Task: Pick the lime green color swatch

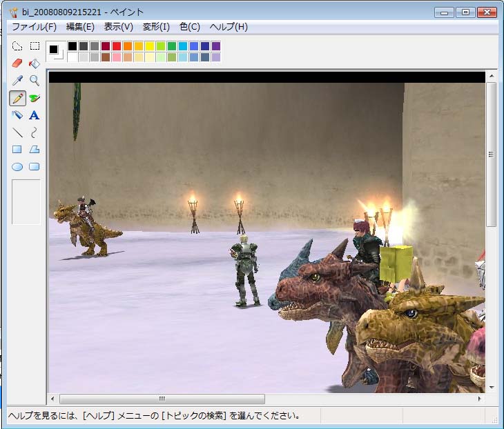Action: pos(161,46)
